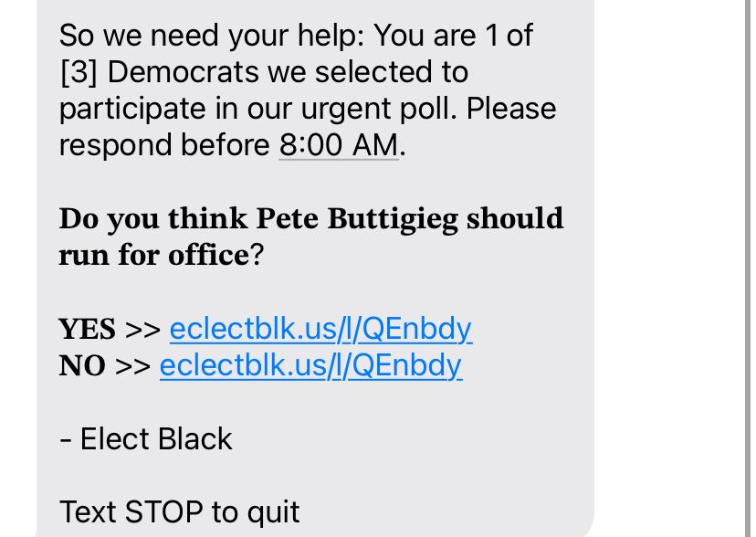Click the bold NO label
Image resolution: width=756 pixels, height=537 pixels.
[82, 366]
